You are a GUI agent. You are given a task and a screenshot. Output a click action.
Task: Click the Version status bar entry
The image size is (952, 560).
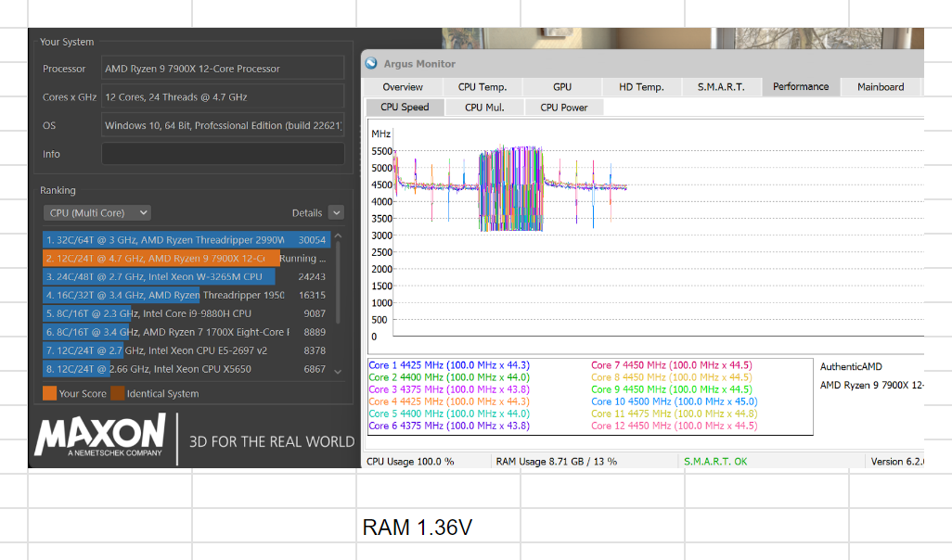coord(897,462)
